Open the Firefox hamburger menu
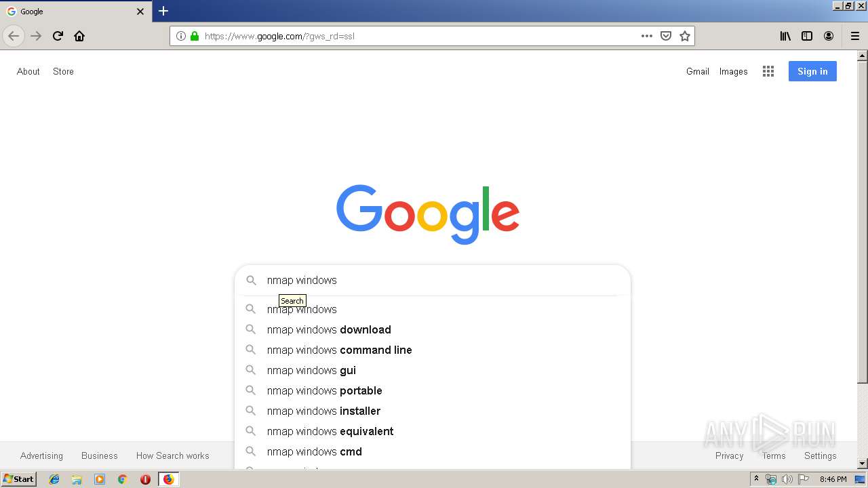 (x=854, y=36)
